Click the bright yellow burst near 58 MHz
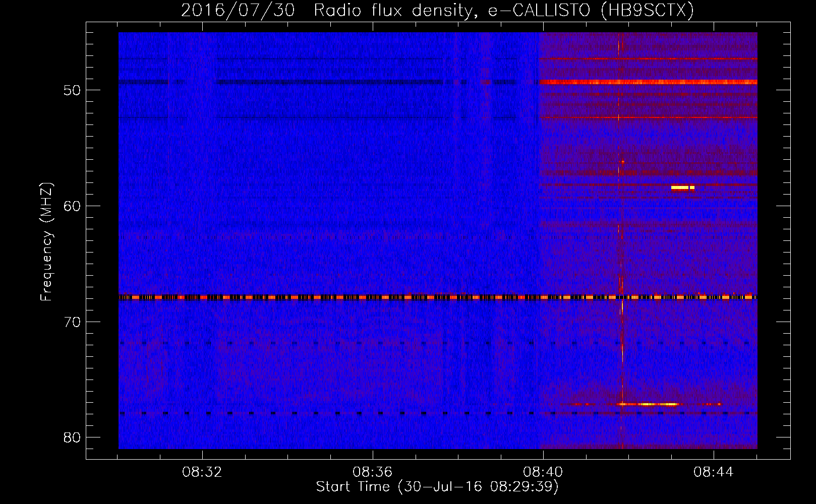 pos(683,187)
